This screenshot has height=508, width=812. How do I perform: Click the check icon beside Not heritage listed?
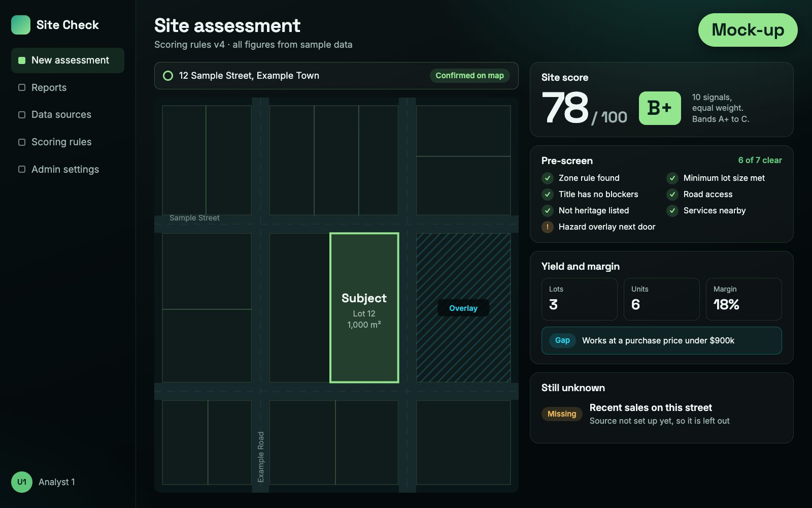548,211
